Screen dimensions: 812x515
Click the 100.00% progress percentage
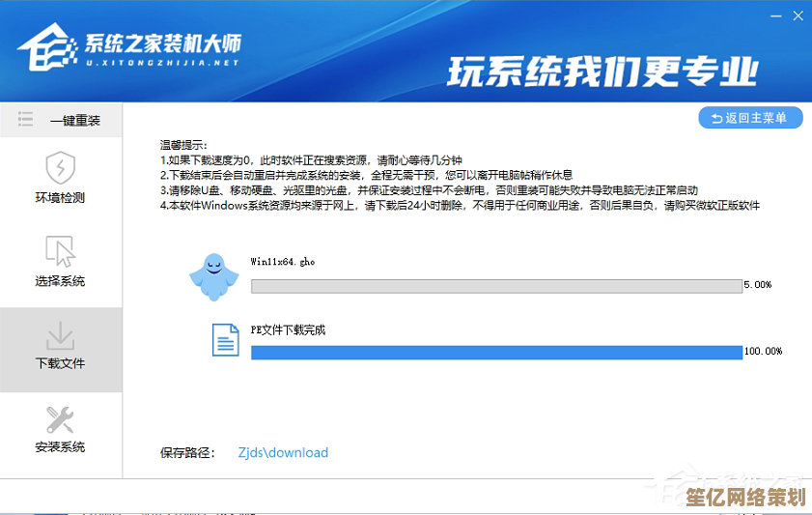[763, 352]
